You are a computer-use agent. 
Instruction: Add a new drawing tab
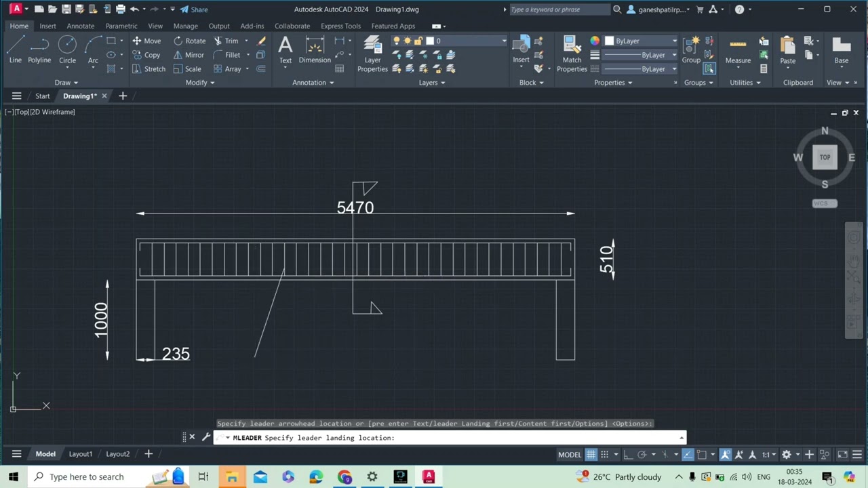(x=123, y=96)
